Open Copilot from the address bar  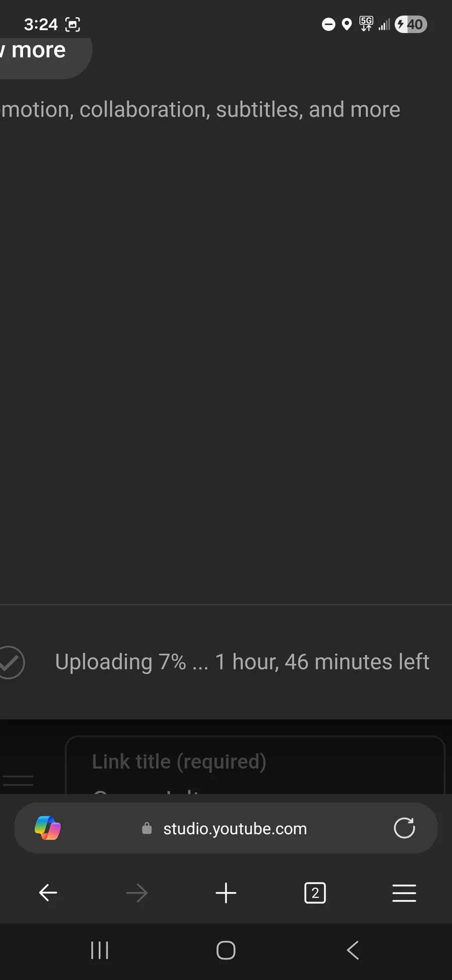tap(48, 828)
